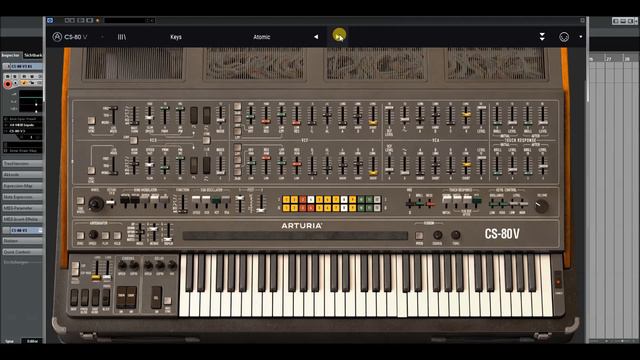Toggle the Delay on rocker switch
The image size is (640, 360).
click(156, 297)
